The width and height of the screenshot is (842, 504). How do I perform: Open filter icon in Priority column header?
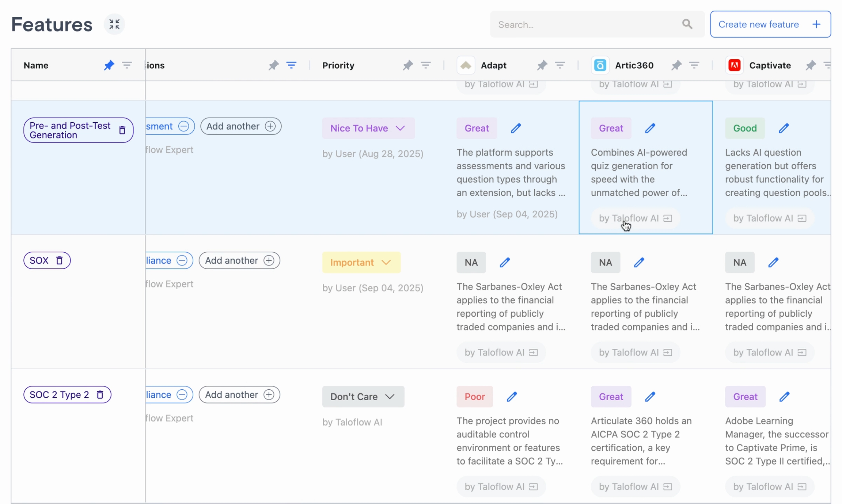coord(425,65)
